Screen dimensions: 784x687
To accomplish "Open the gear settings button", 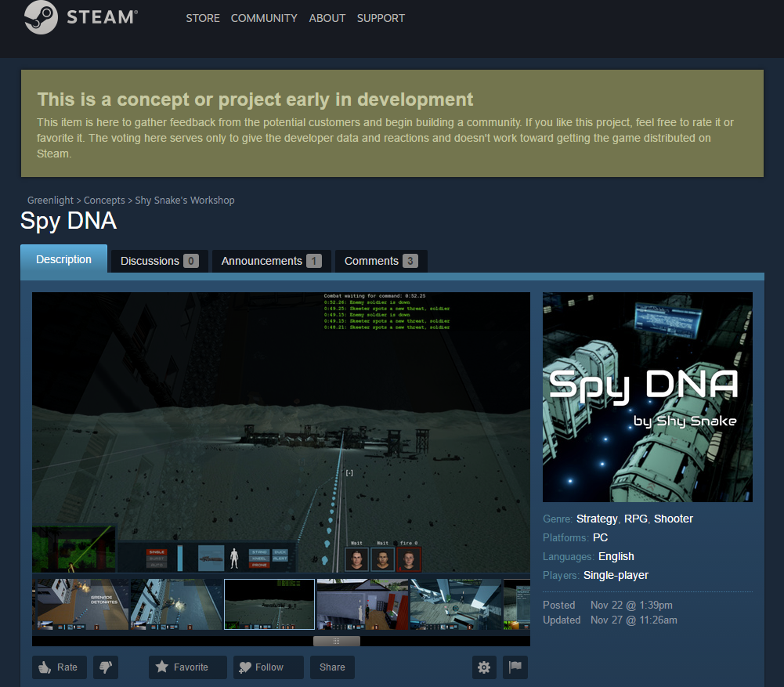I will 484,667.
